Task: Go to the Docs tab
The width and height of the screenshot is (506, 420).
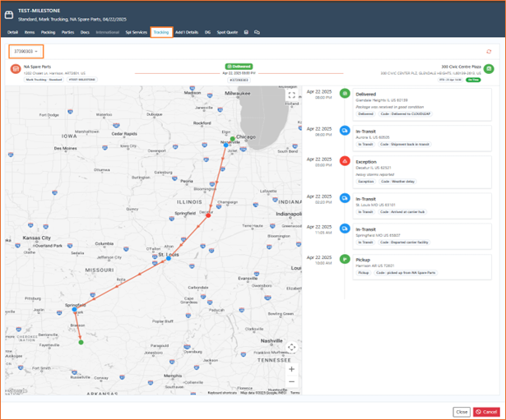Action: pyautogui.click(x=85, y=32)
